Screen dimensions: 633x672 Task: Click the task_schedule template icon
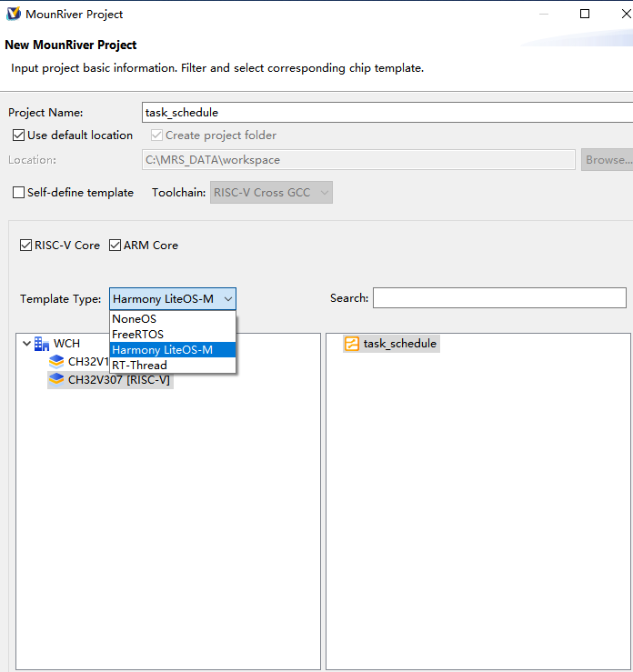tap(352, 344)
